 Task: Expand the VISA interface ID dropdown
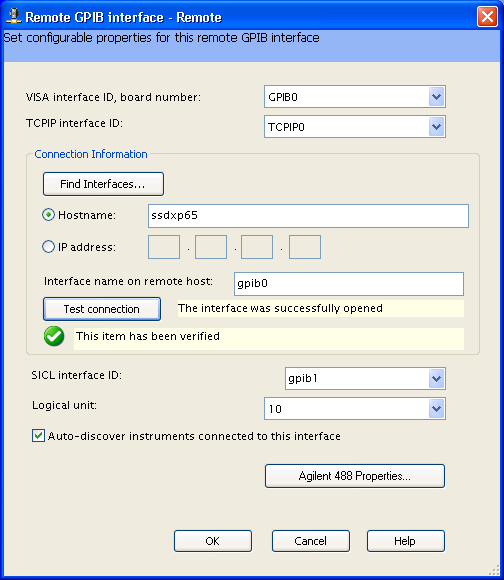tap(437, 97)
